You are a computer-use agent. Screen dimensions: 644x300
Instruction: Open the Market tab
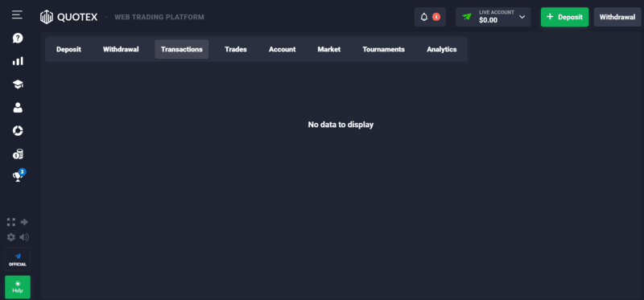pos(329,49)
